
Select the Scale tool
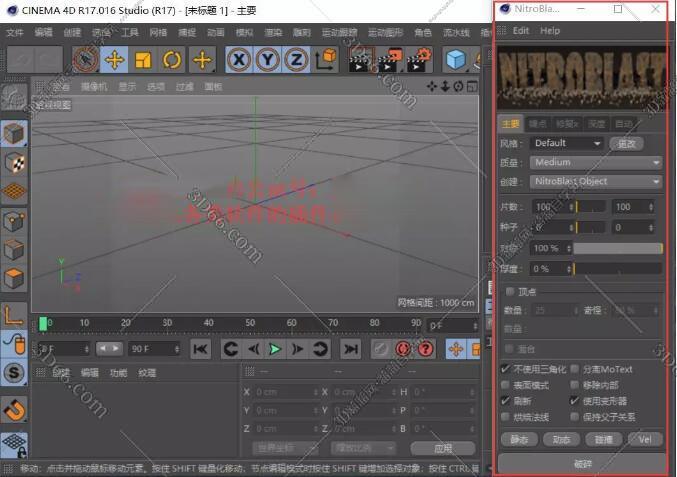click(x=143, y=60)
